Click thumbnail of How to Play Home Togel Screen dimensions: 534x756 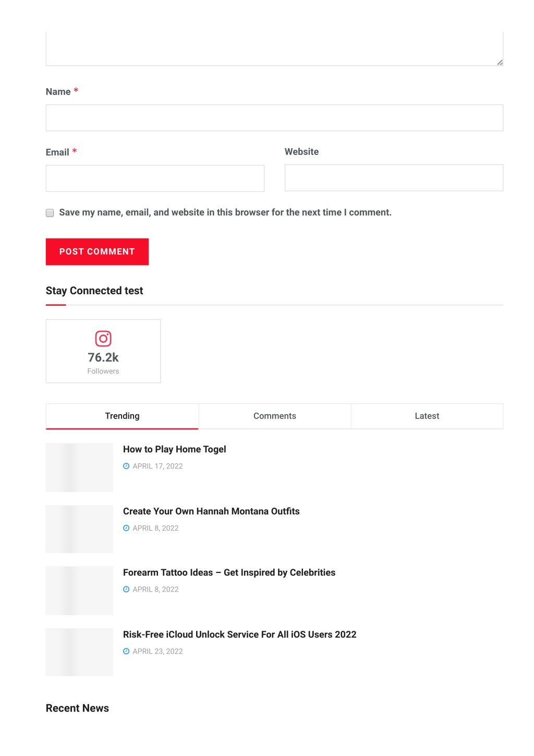[x=79, y=467]
